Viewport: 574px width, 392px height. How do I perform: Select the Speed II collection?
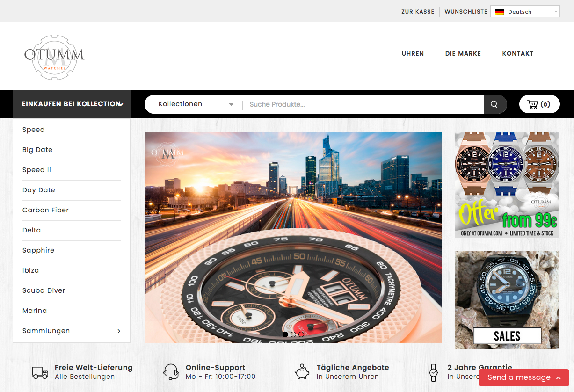click(37, 170)
